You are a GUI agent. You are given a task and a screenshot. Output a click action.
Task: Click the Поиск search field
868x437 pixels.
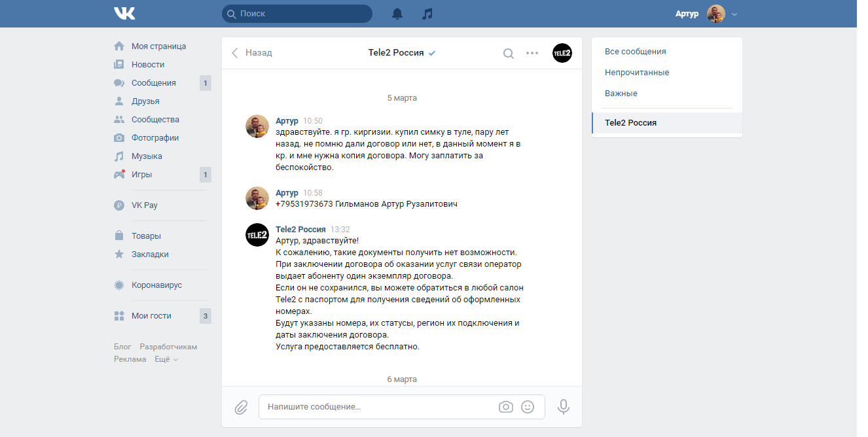pyautogui.click(x=297, y=14)
